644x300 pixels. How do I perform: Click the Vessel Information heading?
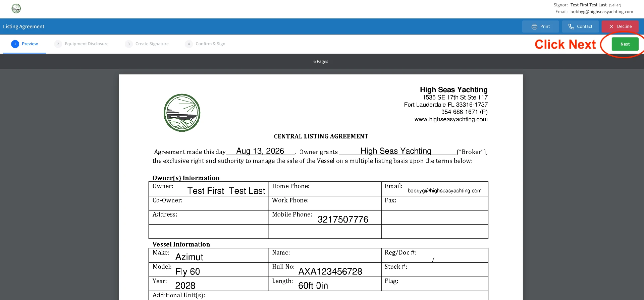(x=181, y=244)
